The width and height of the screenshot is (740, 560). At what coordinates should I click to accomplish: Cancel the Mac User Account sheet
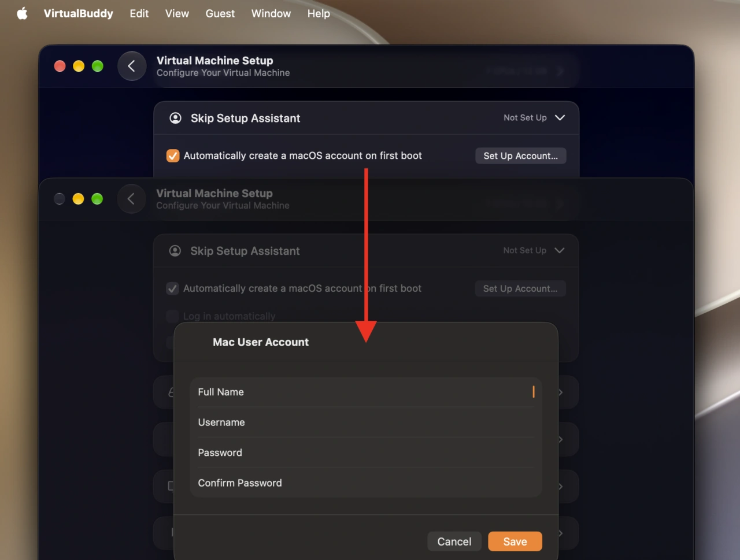(454, 542)
